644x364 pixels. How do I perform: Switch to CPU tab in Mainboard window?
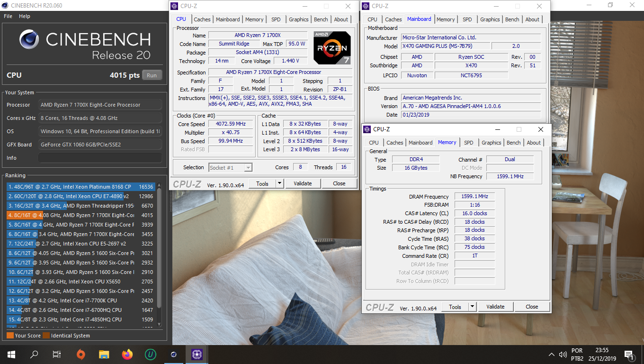point(373,19)
